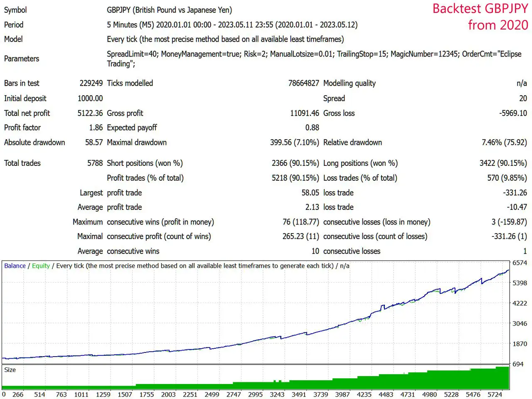Click the Total net profit value 5122.36
Viewport: 532px width, 399px height.
pyautogui.click(x=91, y=113)
